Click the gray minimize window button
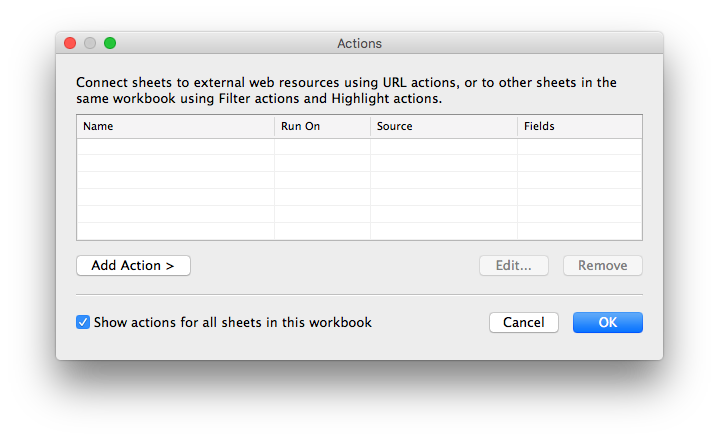Image resolution: width=719 pixels, height=440 pixels. click(90, 43)
